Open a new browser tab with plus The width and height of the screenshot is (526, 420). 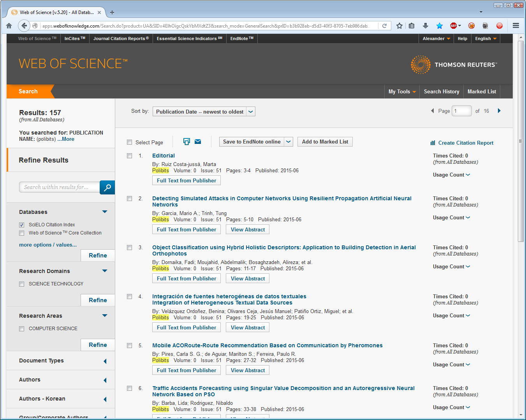tap(112, 12)
